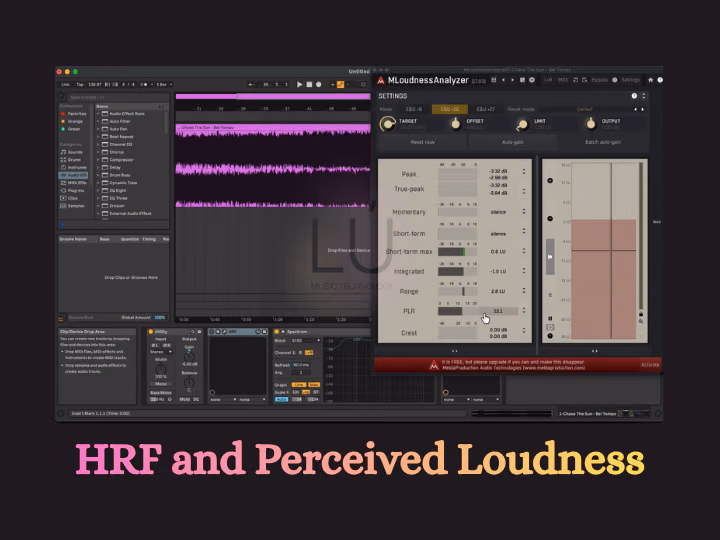This screenshot has width=720, height=540.
Task: Enable Auto scaling in the Spectrum device
Action: click(x=281, y=399)
